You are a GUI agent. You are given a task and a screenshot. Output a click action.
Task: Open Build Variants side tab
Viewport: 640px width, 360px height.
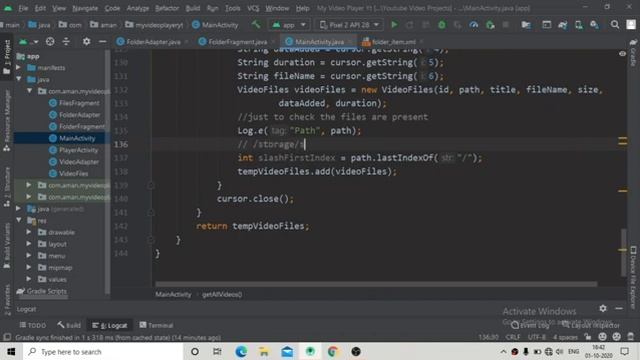(x=7, y=246)
